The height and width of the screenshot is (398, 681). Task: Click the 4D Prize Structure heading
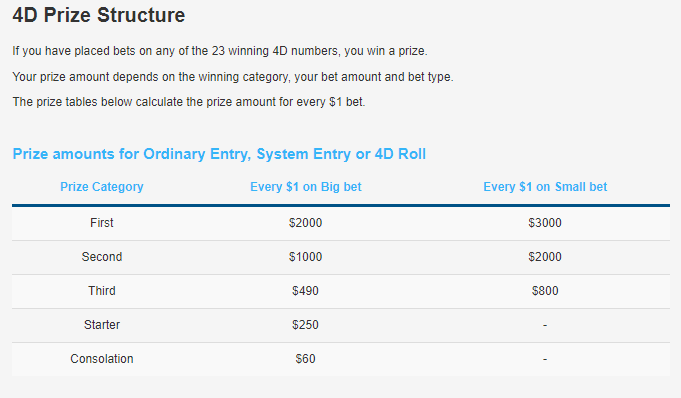click(x=99, y=15)
